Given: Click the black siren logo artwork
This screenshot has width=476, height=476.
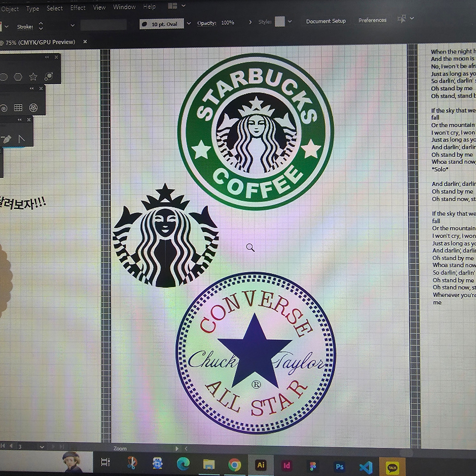Looking at the screenshot, I should [x=165, y=235].
